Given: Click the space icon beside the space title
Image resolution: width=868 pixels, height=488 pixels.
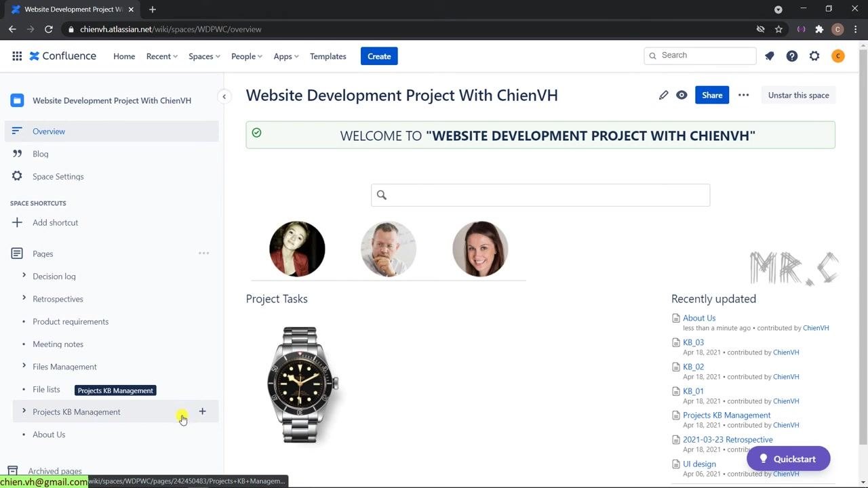Looking at the screenshot, I should click(x=18, y=100).
